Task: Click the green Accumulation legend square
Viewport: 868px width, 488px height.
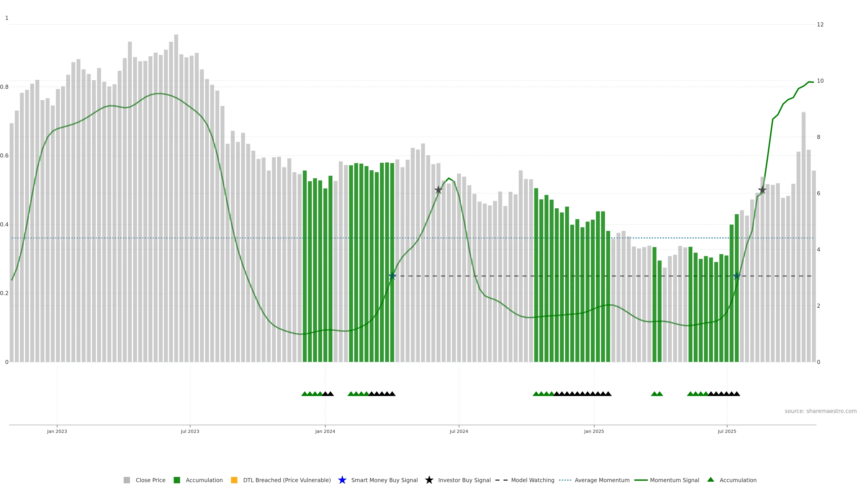Action: tap(177, 480)
